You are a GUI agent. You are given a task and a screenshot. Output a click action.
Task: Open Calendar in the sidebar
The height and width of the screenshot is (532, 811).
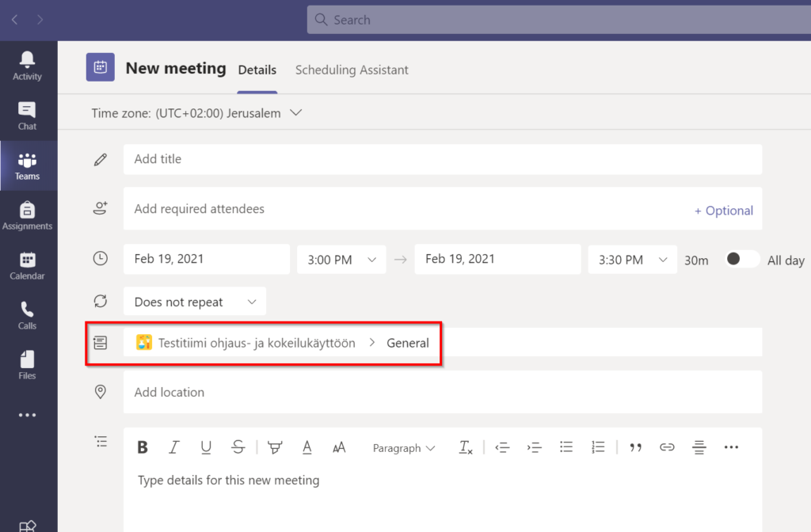[x=27, y=266]
